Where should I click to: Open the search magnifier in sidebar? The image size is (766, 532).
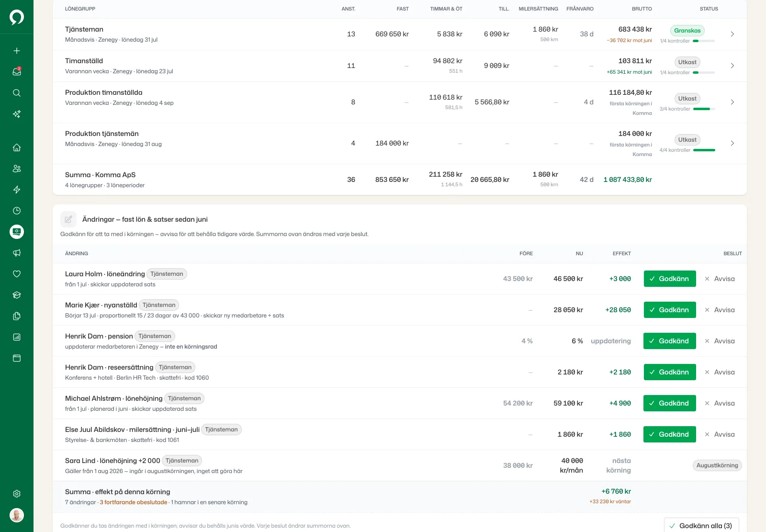coord(17,93)
